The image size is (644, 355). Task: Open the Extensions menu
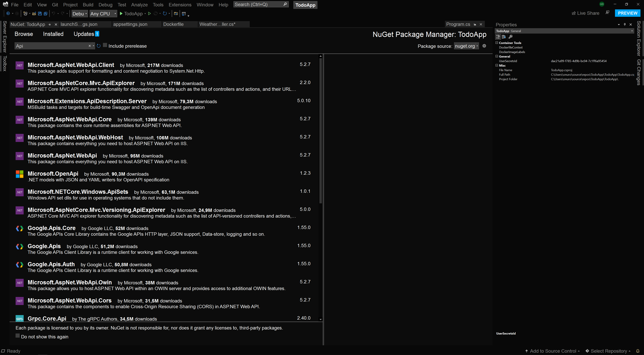180,5
